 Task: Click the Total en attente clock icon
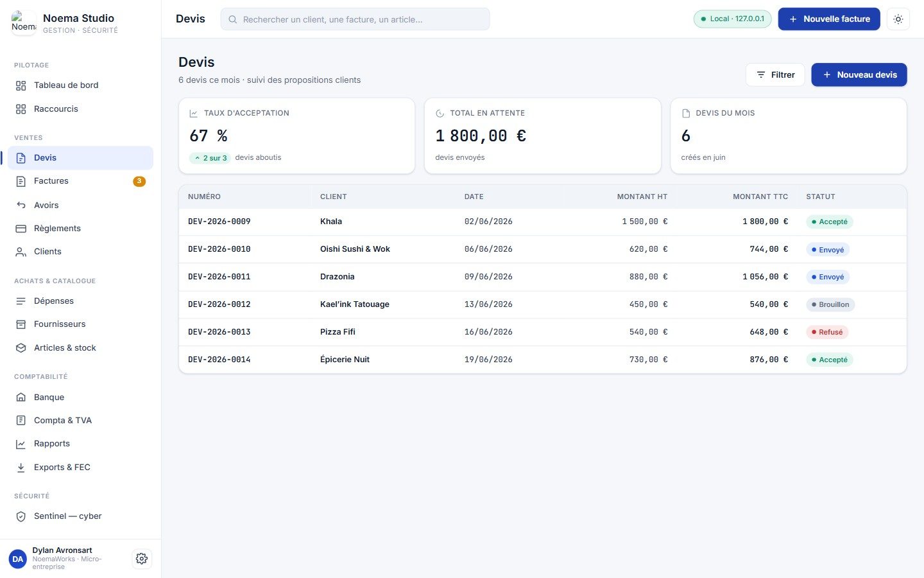pyautogui.click(x=440, y=114)
